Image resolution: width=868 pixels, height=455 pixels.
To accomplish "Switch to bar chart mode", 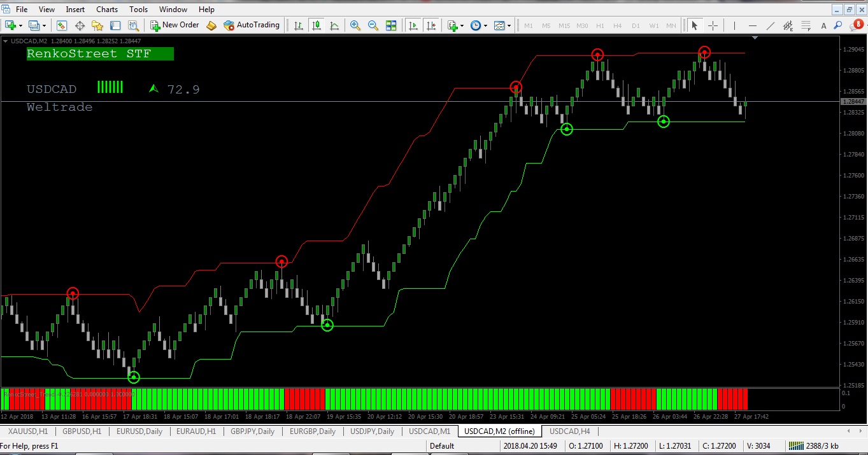I will click(x=298, y=25).
